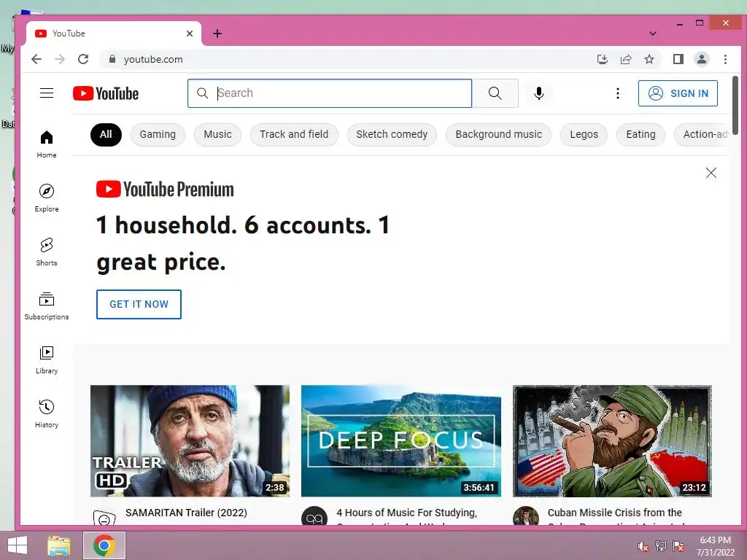Share this page icon
Screen dimensions: 747x560
[625, 59]
